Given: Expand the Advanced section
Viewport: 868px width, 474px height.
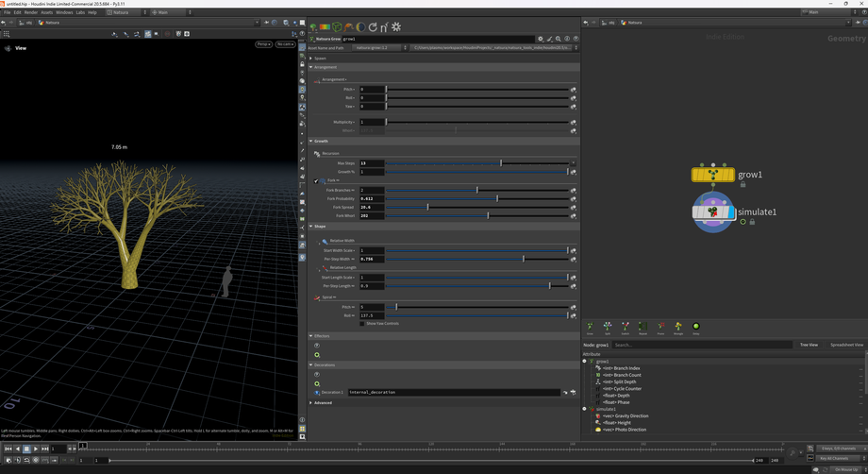Looking at the screenshot, I should click(322, 402).
